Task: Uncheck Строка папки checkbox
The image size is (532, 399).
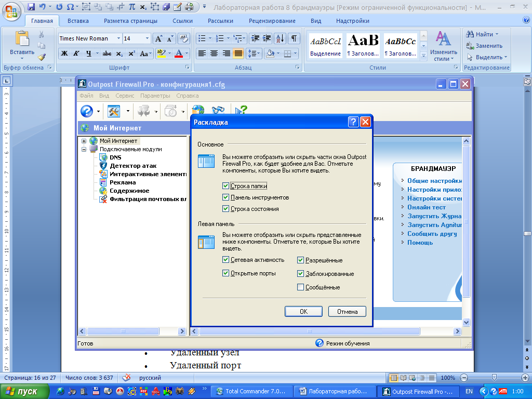Action: tap(225, 185)
